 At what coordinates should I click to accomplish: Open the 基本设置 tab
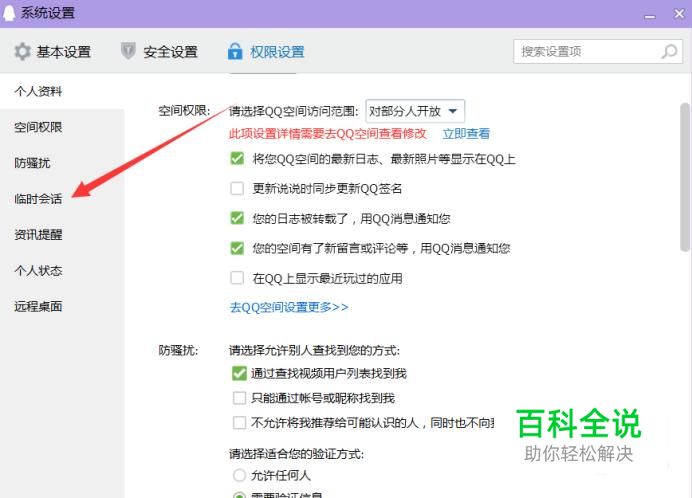53,52
